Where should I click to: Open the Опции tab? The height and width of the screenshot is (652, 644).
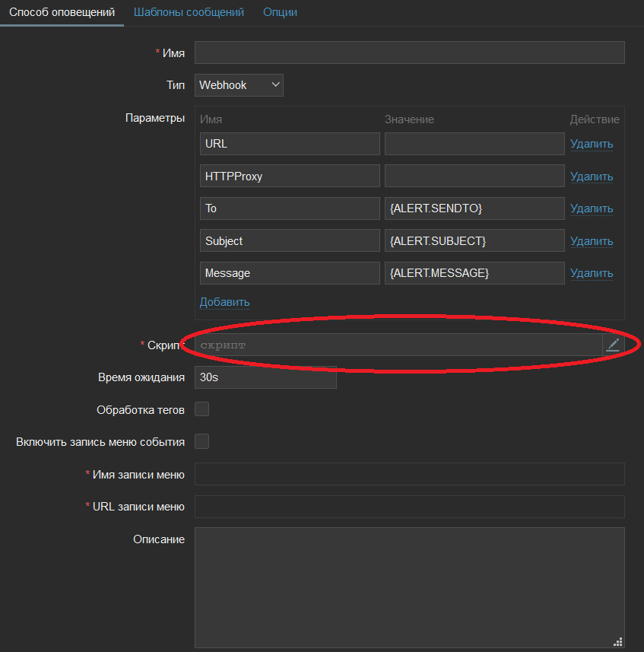point(280,12)
